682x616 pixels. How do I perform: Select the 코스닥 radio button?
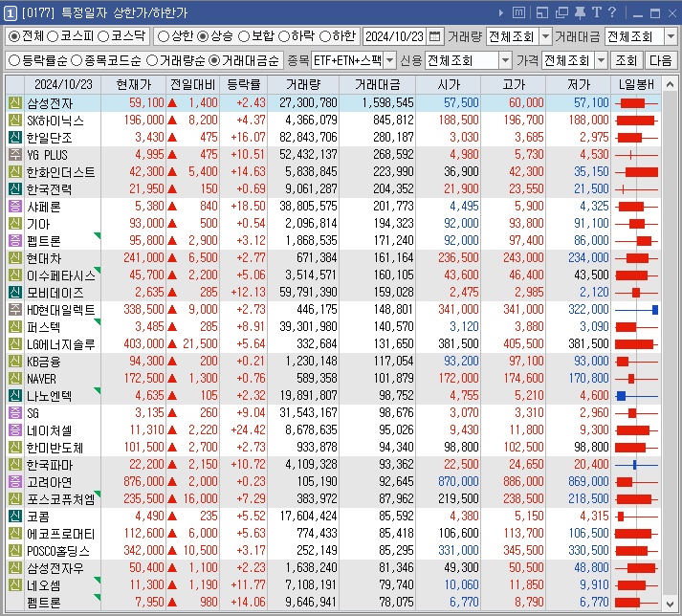pyautogui.click(x=103, y=36)
